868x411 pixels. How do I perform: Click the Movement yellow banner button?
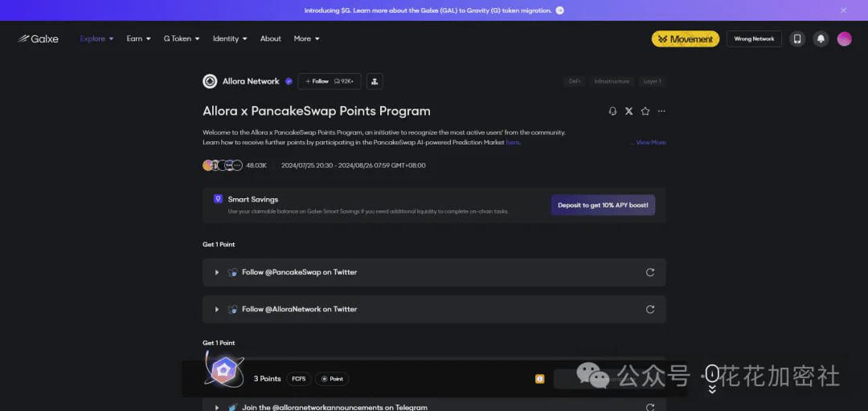pos(686,39)
